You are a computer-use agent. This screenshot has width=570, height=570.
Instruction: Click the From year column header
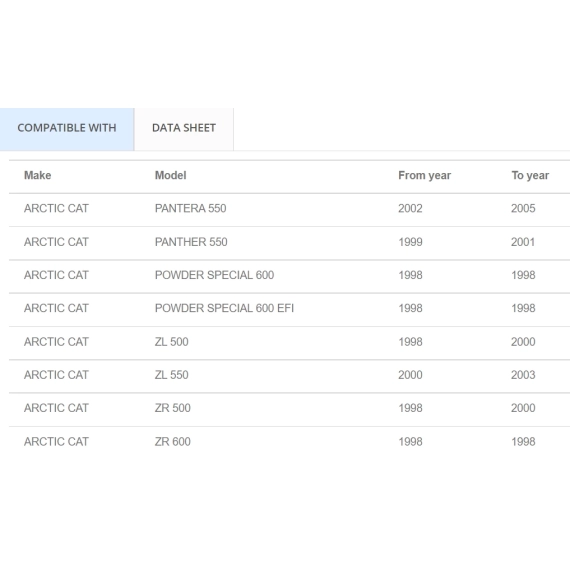tap(425, 175)
